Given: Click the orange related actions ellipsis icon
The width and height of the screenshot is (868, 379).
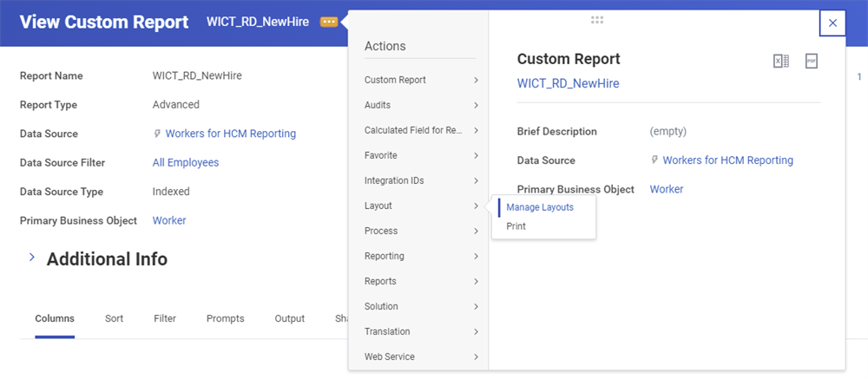Looking at the screenshot, I should tap(329, 23).
